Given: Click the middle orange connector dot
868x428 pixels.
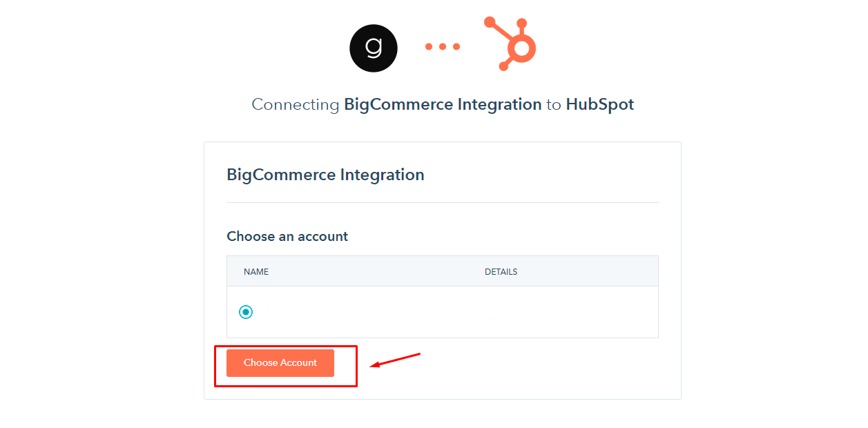Looking at the screenshot, I should click(x=443, y=47).
